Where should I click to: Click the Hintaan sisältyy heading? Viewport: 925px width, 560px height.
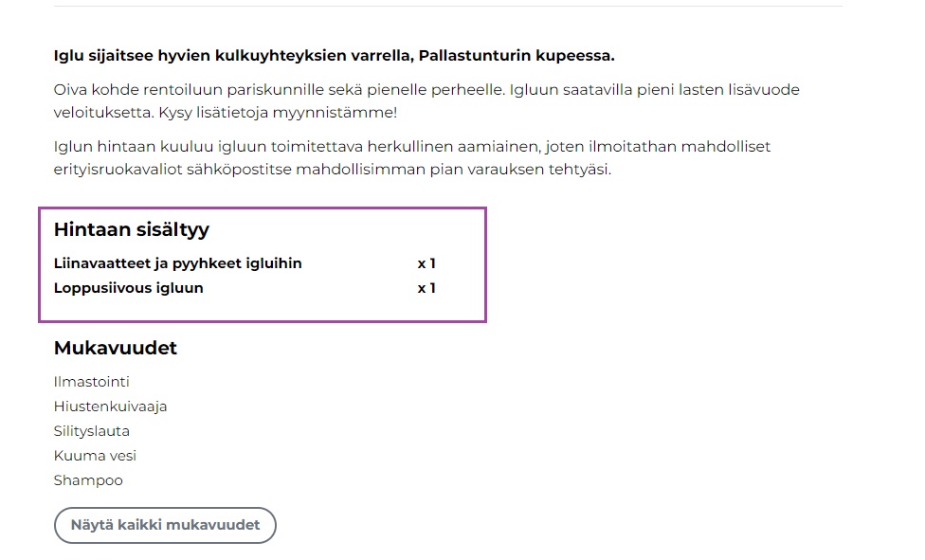tap(132, 229)
